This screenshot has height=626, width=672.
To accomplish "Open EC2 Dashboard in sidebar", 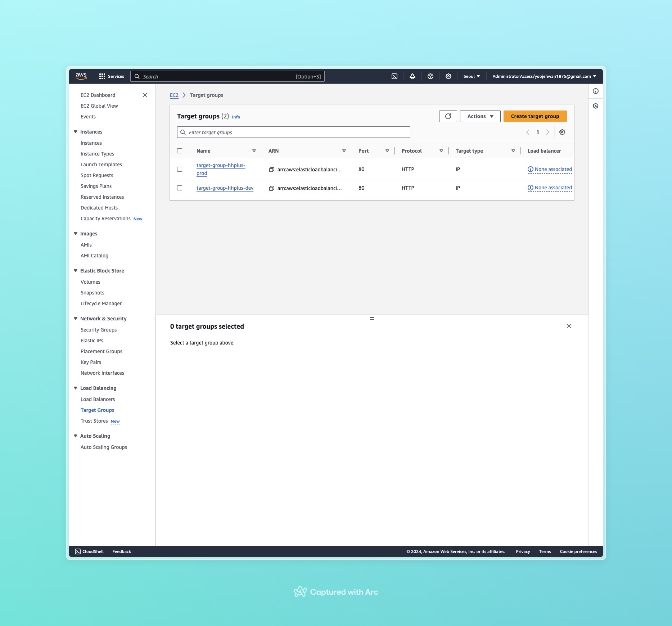I will tap(98, 95).
